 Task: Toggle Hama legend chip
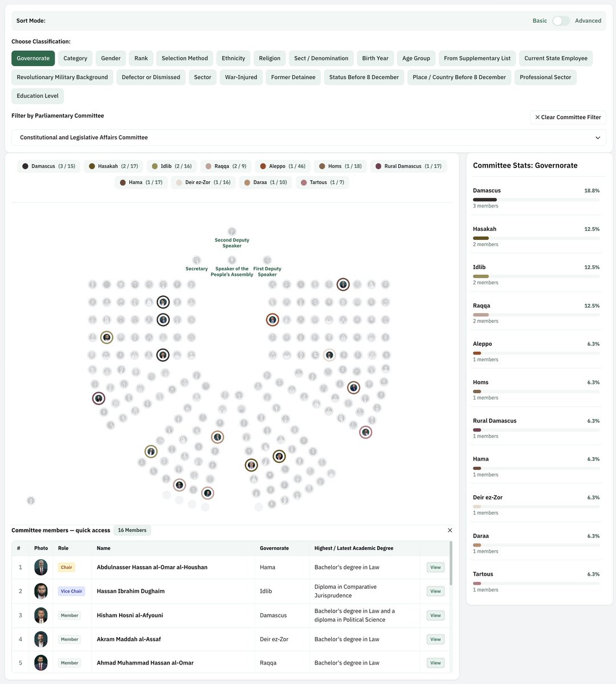[x=141, y=182]
